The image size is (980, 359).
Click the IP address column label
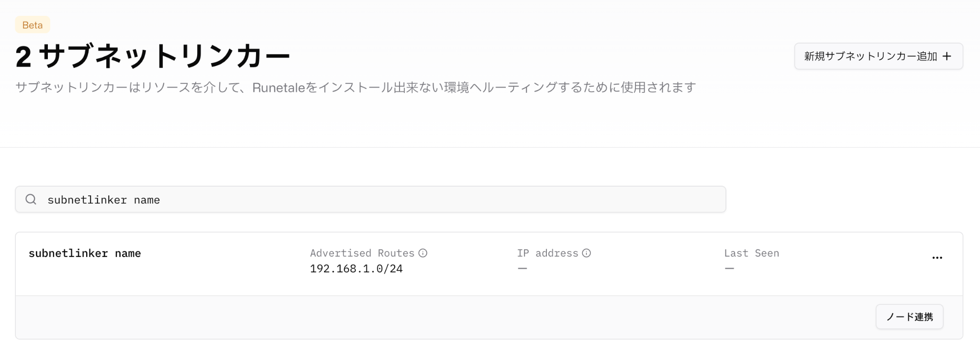click(548, 253)
